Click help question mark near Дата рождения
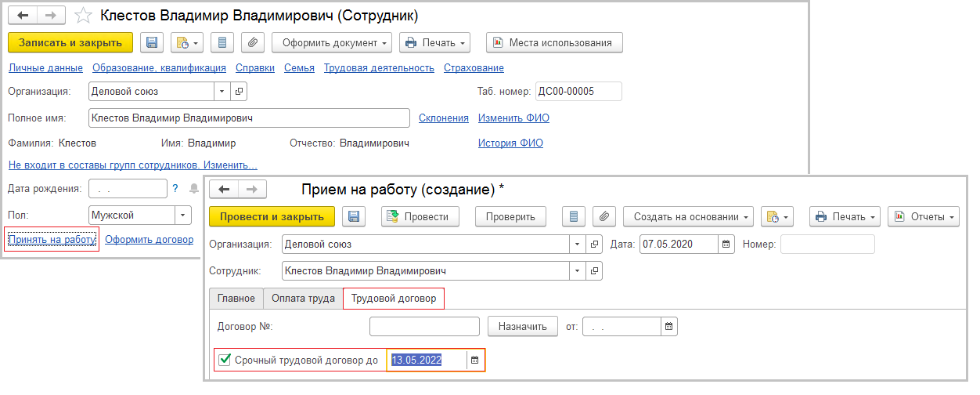The width and height of the screenshot is (980, 395). [x=175, y=188]
